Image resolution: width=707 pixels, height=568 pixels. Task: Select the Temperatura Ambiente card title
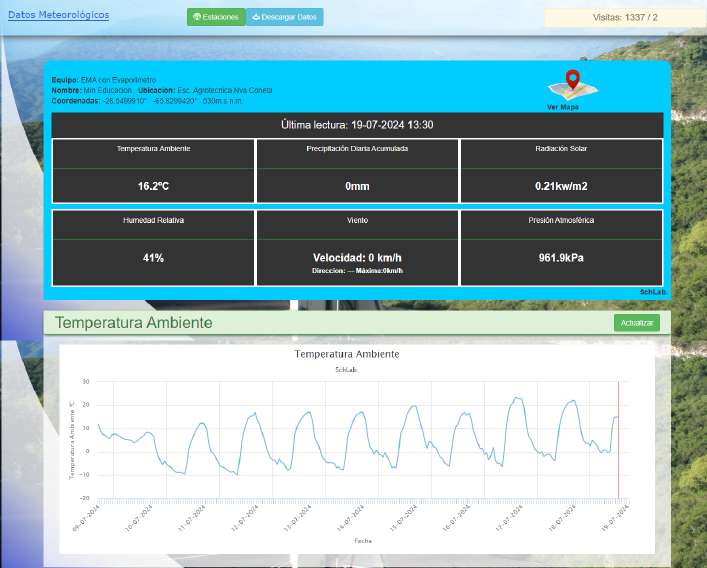pos(153,149)
